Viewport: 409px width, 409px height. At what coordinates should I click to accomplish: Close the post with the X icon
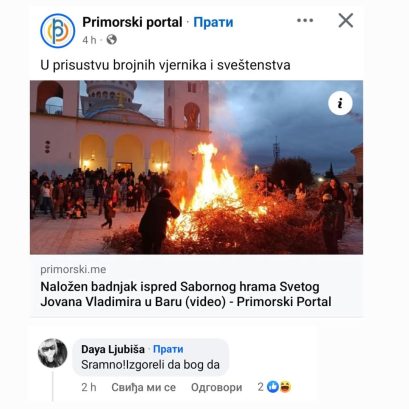(x=346, y=21)
